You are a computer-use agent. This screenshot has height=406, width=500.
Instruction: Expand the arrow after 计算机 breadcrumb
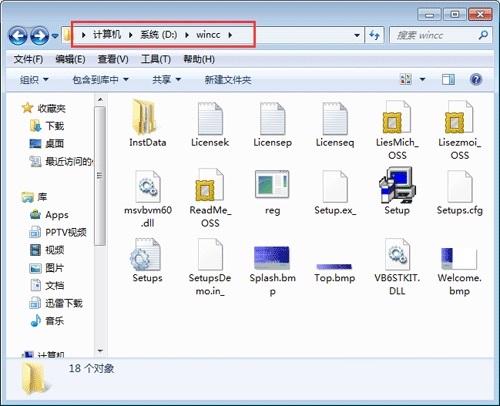coord(131,35)
